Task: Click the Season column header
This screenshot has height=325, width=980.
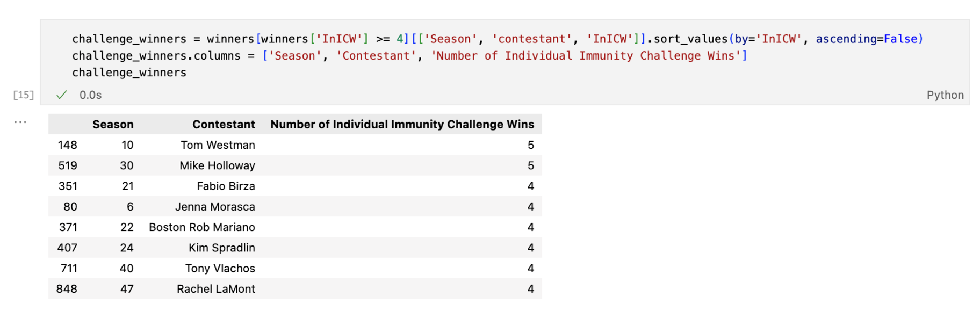Action: [x=113, y=125]
